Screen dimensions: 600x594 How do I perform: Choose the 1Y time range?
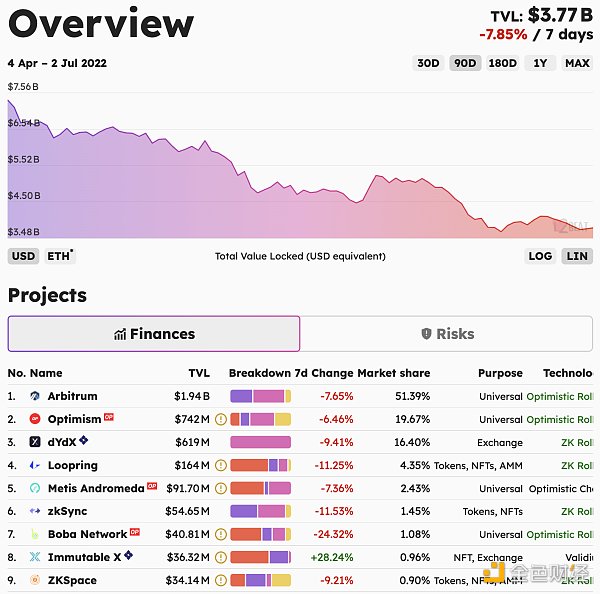point(540,63)
